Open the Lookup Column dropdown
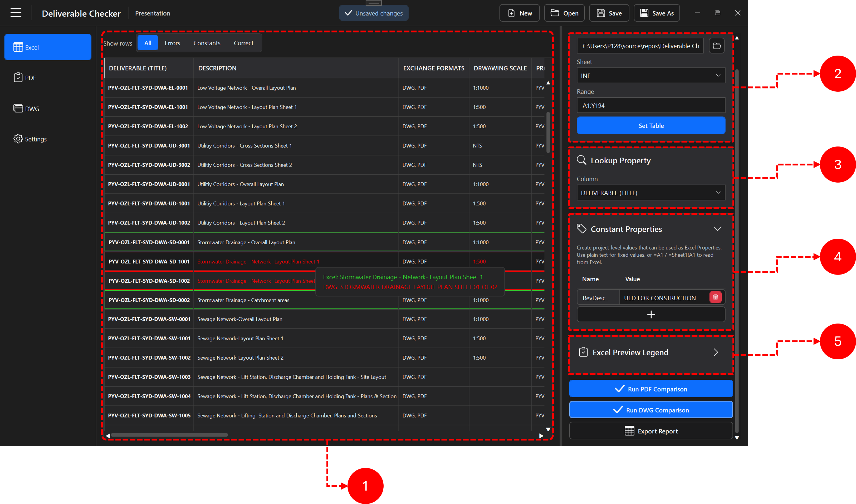The height and width of the screenshot is (504, 856). click(x=651, y=193)
